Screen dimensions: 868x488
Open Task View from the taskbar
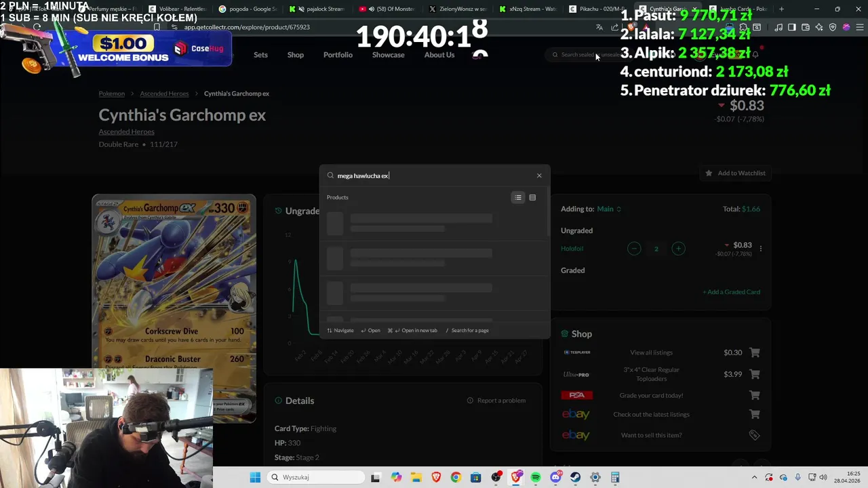point(376,477)
